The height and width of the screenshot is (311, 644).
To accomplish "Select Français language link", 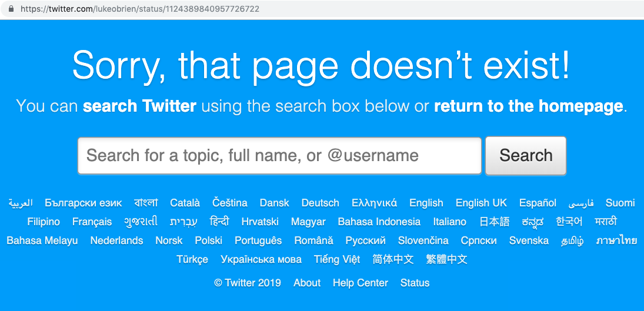I will point(92,222).
